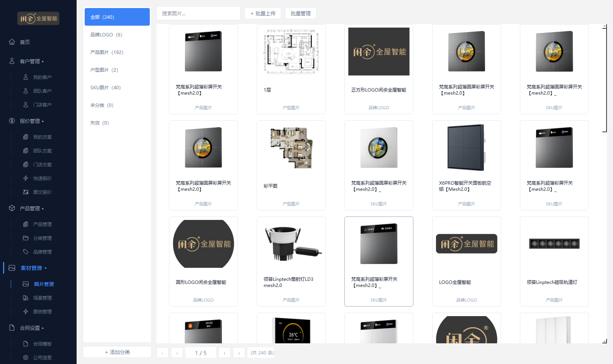The width and height of the screenshot is (613, 364).
Task: Select the 图片管理 picture icon
Action: point(26,284)
